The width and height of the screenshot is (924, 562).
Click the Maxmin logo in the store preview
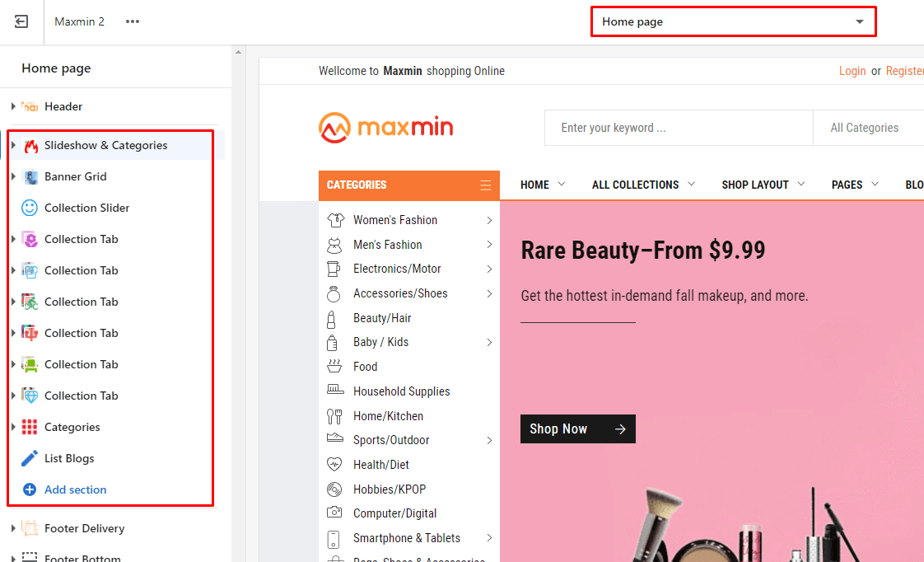pos(385,128)
